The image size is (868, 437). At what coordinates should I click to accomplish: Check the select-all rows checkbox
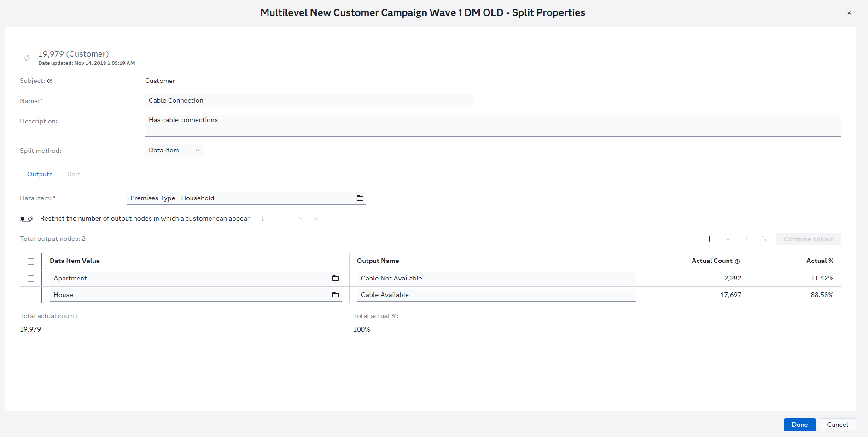click(31, 261)
